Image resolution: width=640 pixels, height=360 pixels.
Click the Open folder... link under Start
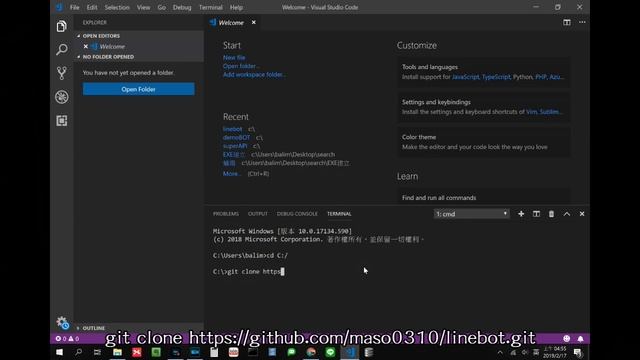click(x=241, y=66)
